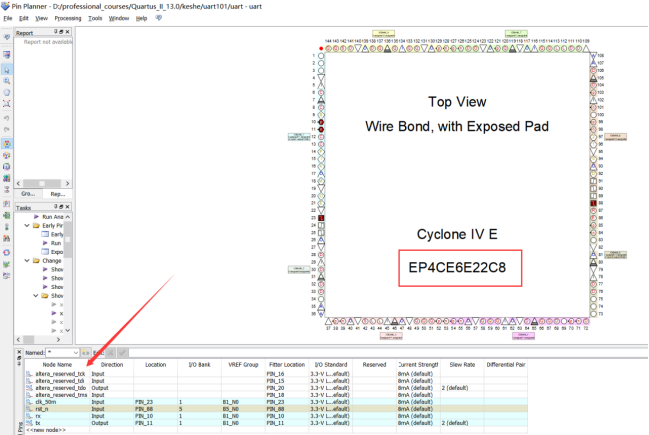Click the help icon after Help menu
The image size is (649, 435).
click(159, 18)
